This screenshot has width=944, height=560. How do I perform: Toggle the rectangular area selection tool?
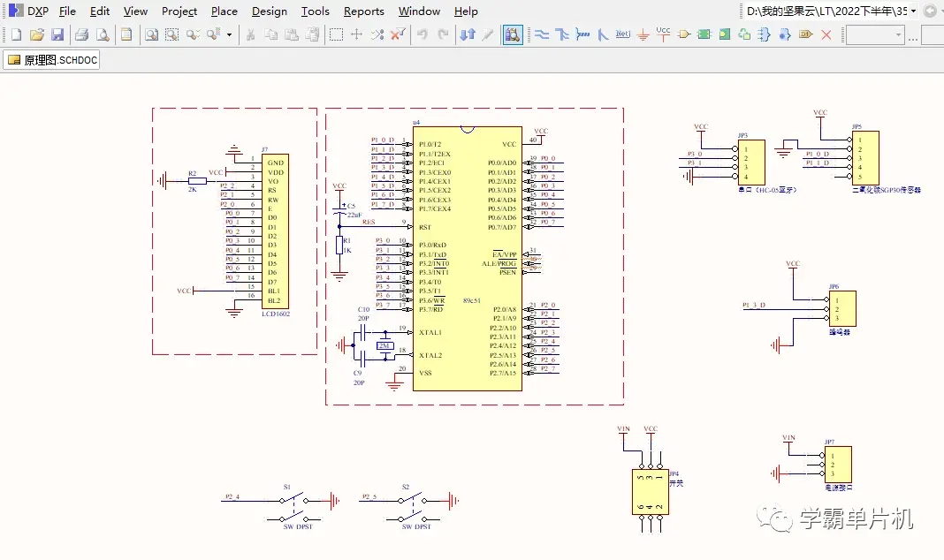[337, 34]
